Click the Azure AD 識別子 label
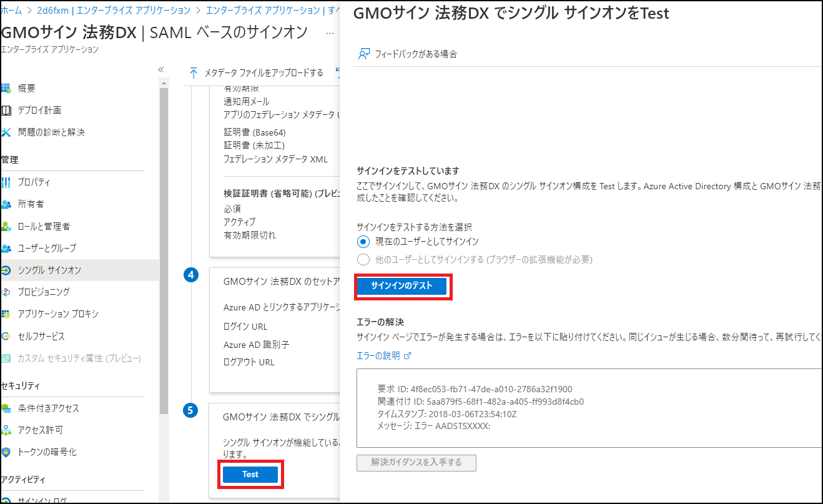The height and width of the screenshot is (504, 823). coord(256,345)
